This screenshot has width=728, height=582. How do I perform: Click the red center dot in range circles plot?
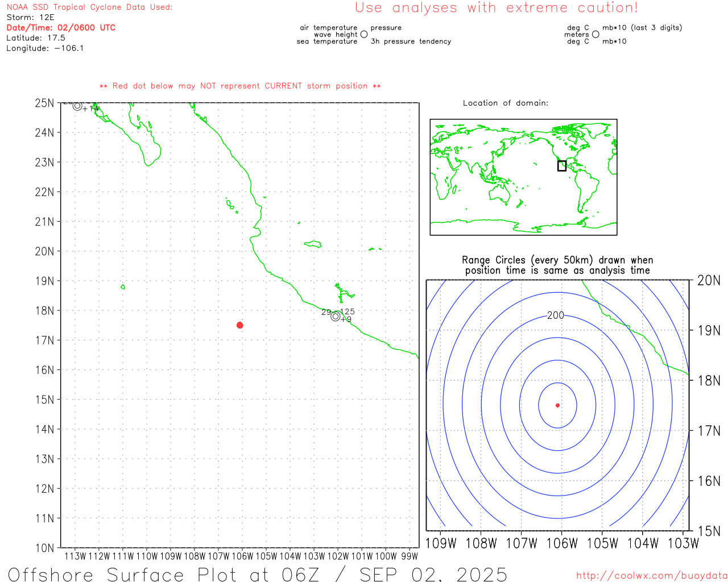557,405
